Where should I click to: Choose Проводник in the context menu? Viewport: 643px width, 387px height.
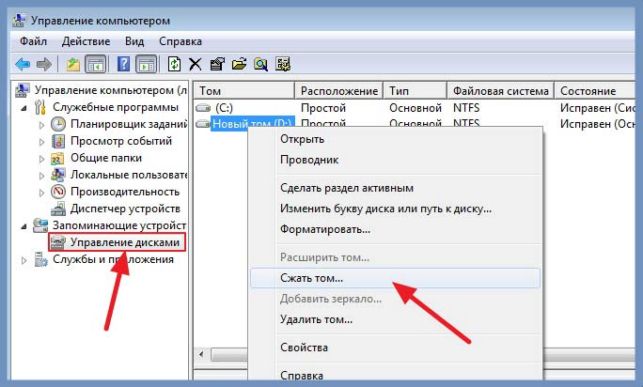tap(396, 160)
